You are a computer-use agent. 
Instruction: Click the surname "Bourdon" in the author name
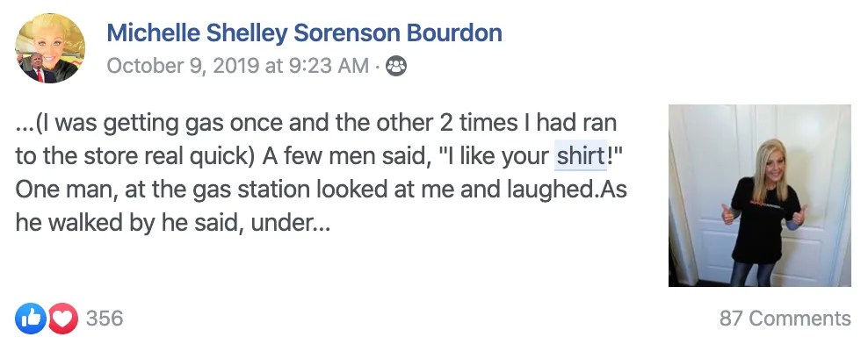coord(455,32)
